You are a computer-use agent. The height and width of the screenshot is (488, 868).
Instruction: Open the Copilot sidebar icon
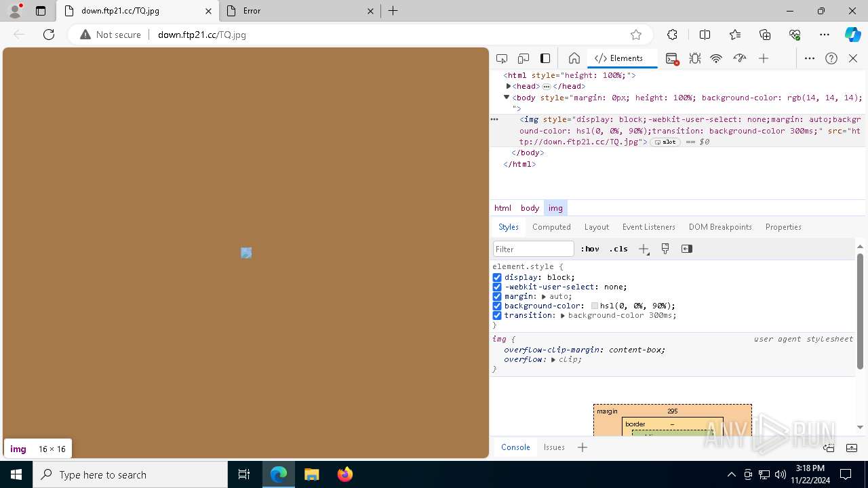852,35
